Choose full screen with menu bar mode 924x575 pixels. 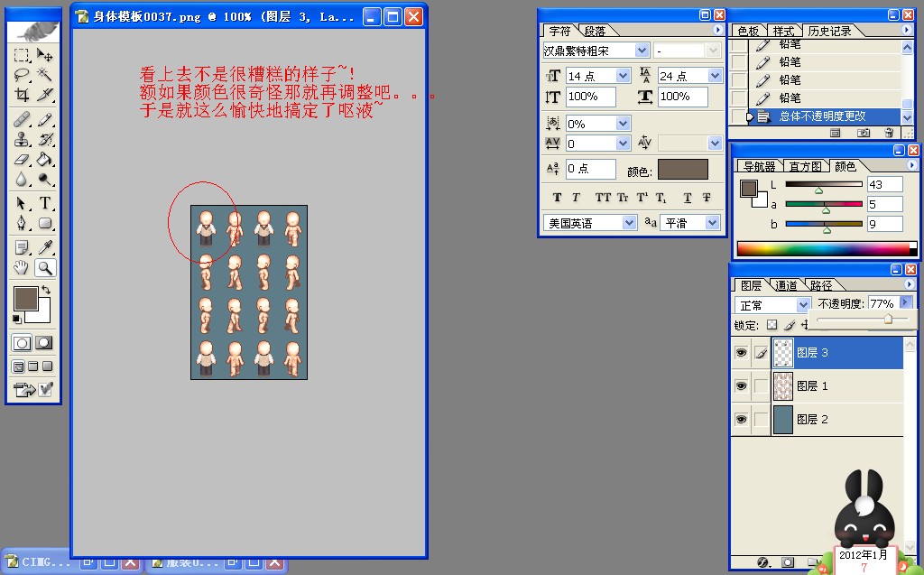[x=33, y=366]
